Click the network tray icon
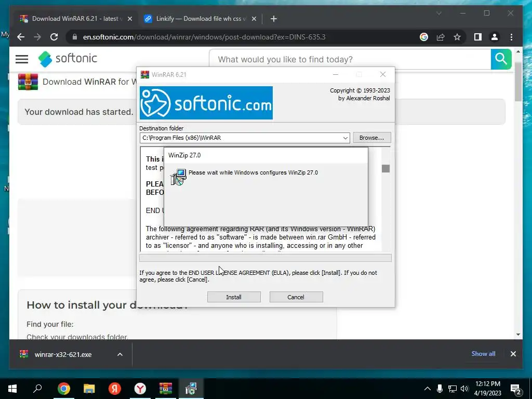This screenshot has height=399, width=532. 453,389
